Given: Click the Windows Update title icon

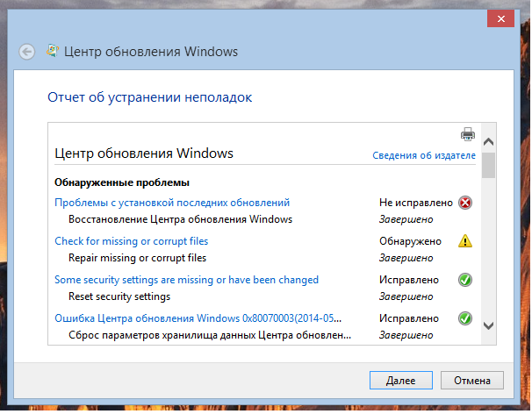Looking at the screenshot, I should pyautogui.click(x=53, y=51).
